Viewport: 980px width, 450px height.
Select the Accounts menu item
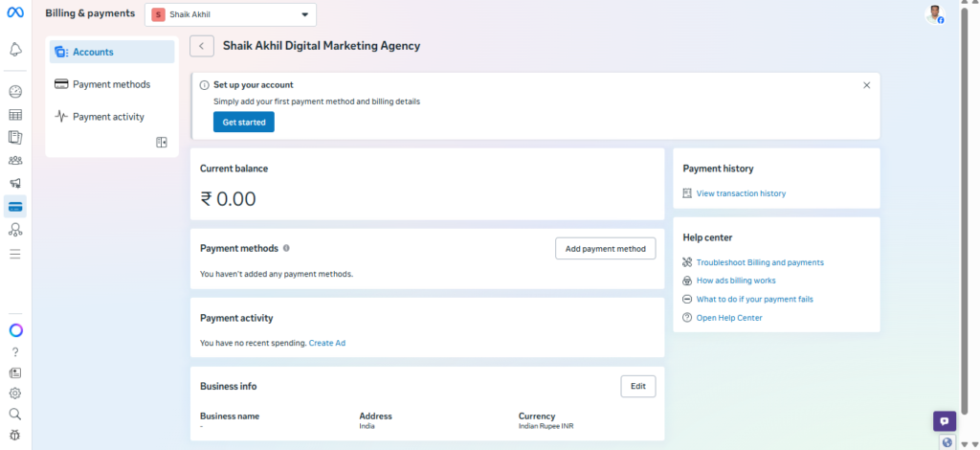coord(113,52)
